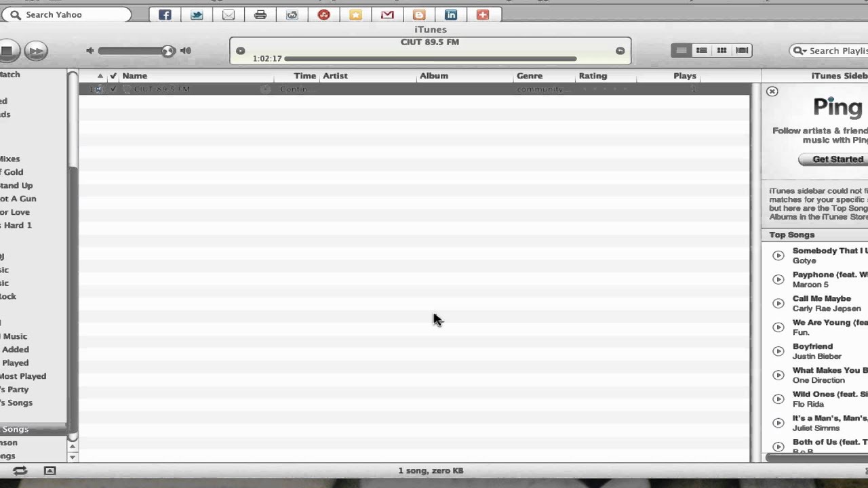This screenshot has height=488, width=868.
Task: Open the One Direction artist link
Action: tap(818, 380)
